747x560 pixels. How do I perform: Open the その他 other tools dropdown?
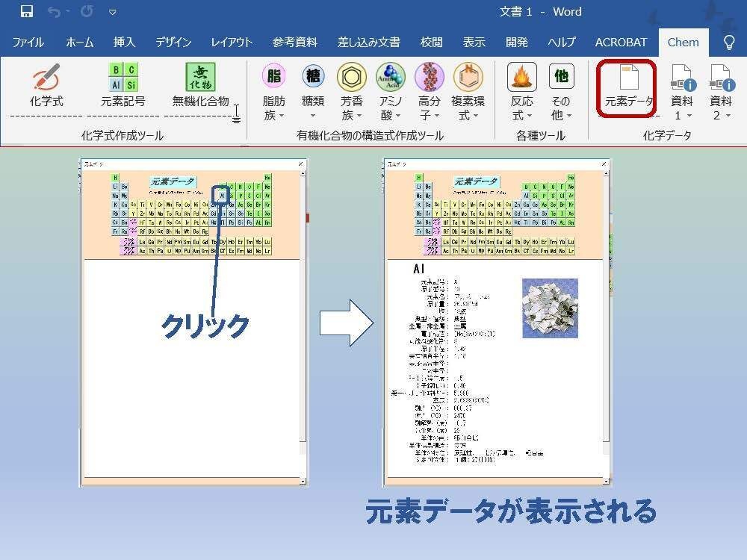[x=561, y=93]
